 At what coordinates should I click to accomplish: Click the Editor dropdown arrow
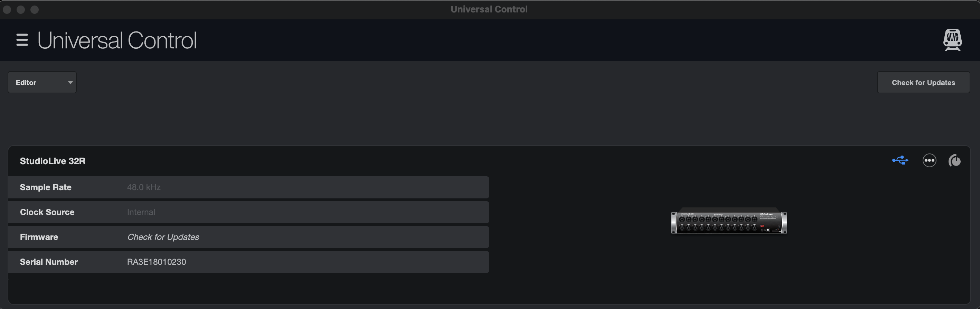click(70, 82)
